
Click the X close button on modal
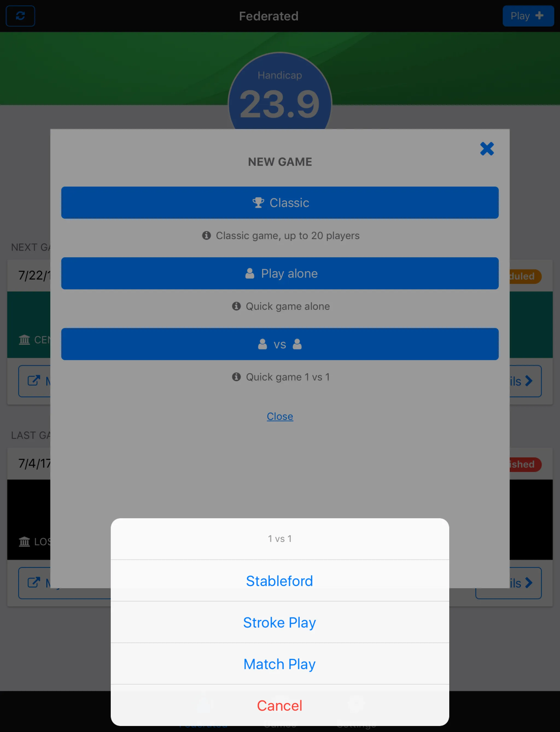(487, 149)
